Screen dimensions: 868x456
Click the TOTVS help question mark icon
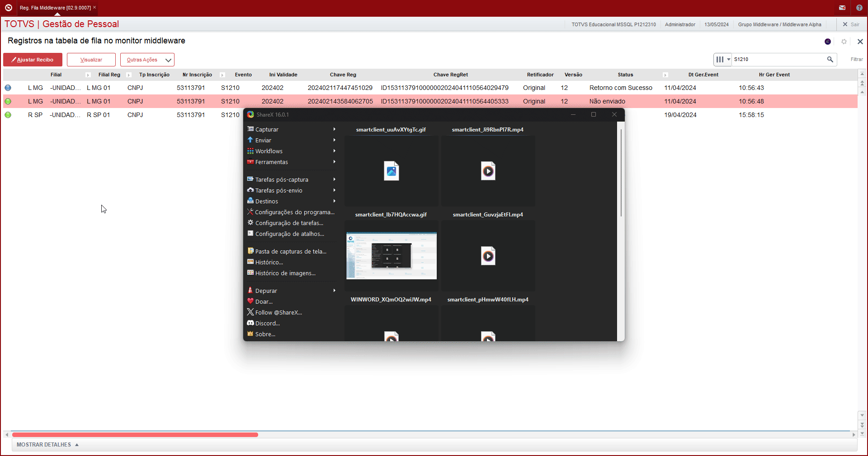click(859, 8)
